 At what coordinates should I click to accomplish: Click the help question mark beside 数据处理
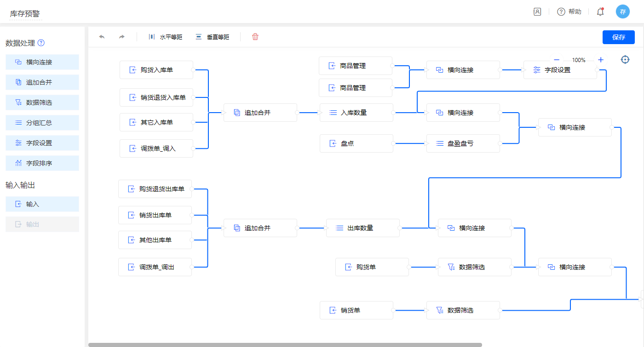pyautogui.click(x=41, y=43)
